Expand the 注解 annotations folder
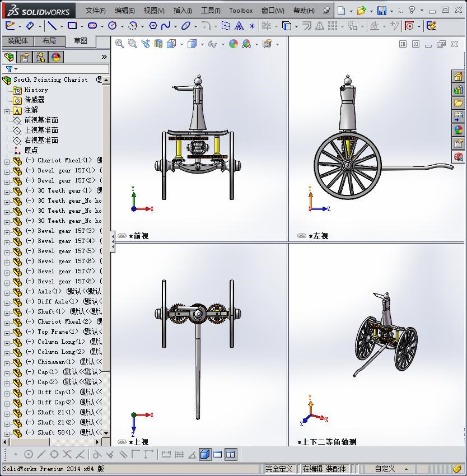Viewport: 467px width, 476px height. coord(7,111)
